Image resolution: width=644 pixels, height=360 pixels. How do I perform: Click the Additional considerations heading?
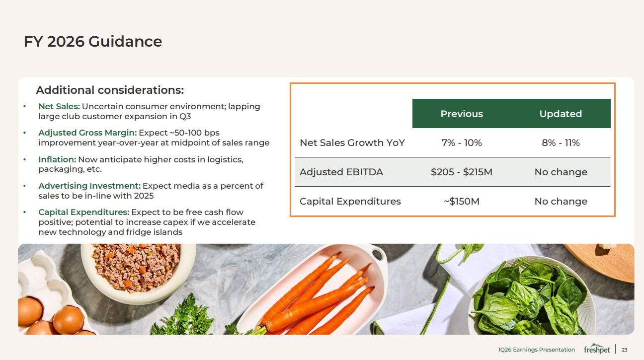[110, 90]
